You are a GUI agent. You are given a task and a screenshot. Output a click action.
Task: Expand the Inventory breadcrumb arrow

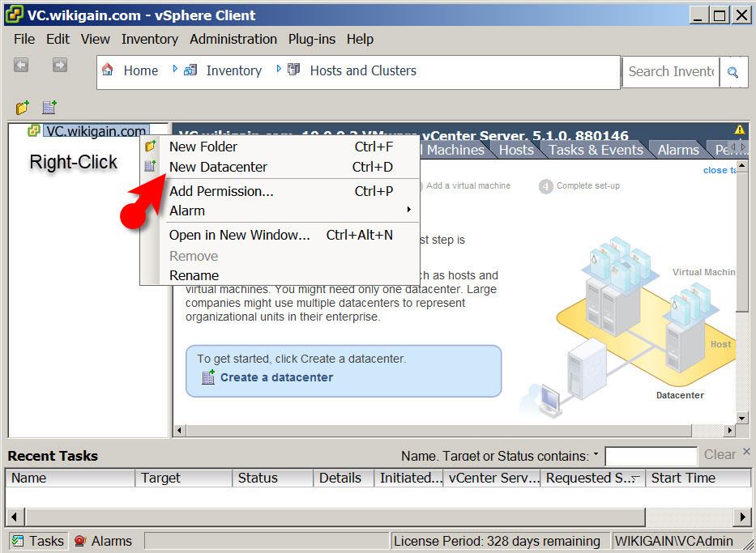pos(280,70)
